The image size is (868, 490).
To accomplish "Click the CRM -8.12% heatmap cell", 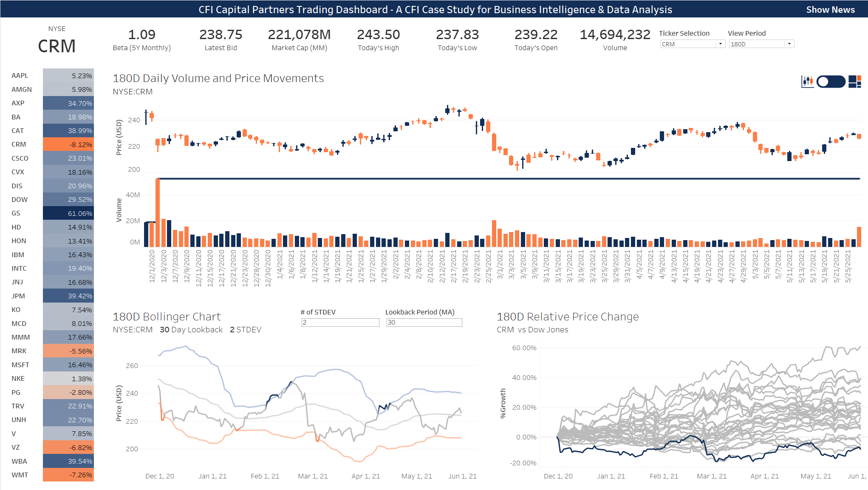I will click(68, 144).
